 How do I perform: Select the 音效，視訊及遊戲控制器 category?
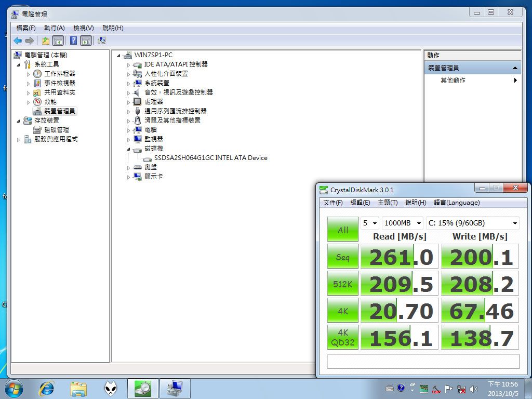coord(179,92)
